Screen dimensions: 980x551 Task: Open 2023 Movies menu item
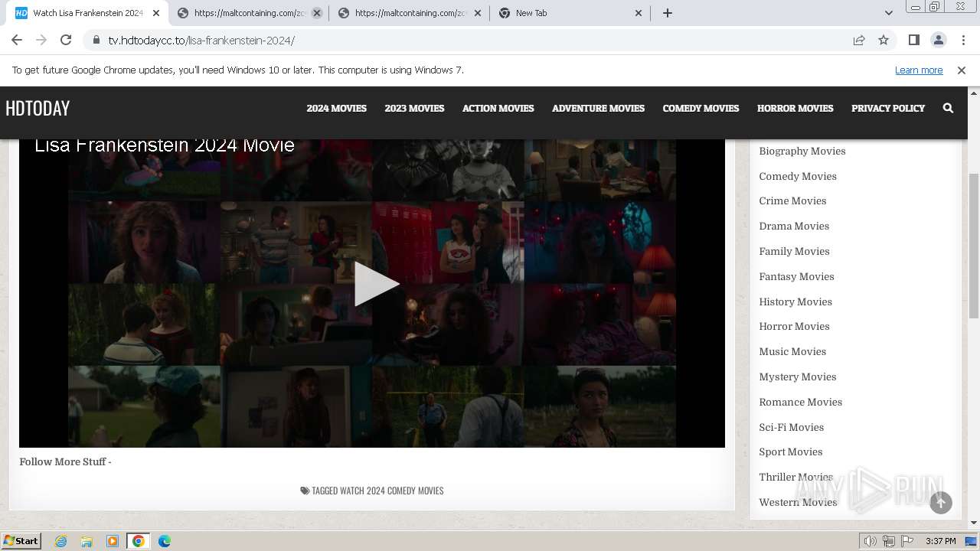pos(414,108)
